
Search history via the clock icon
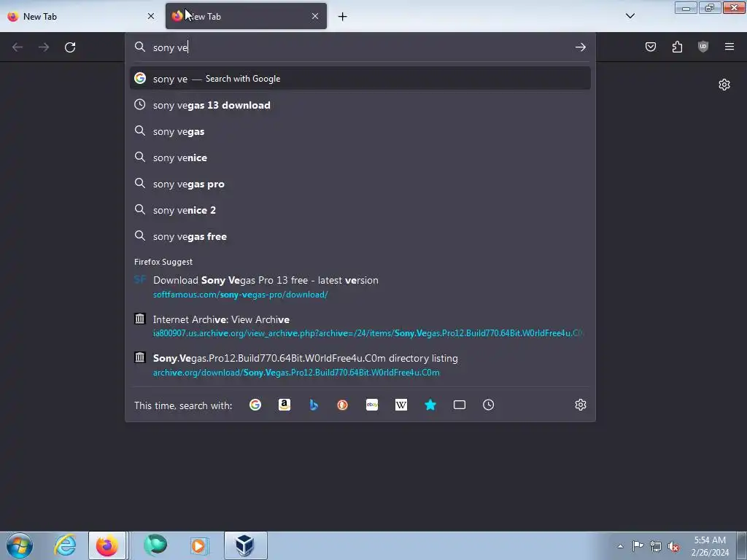(x=488, y=405)
